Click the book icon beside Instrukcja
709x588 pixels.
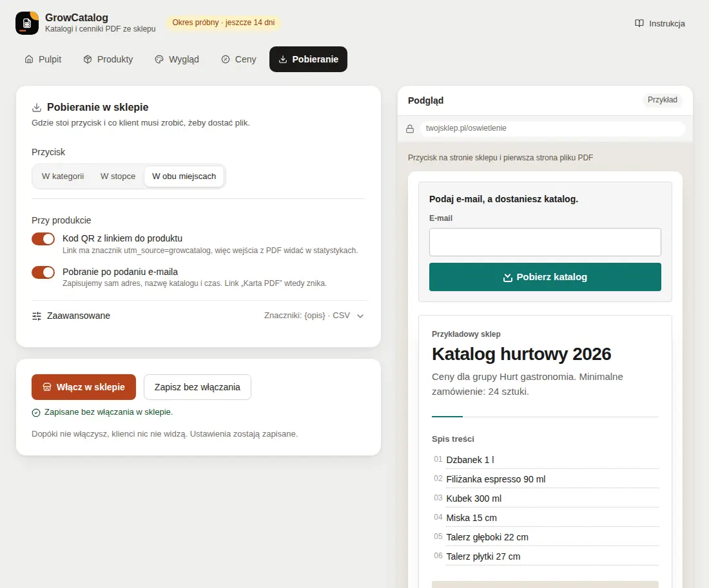point(639,23)
